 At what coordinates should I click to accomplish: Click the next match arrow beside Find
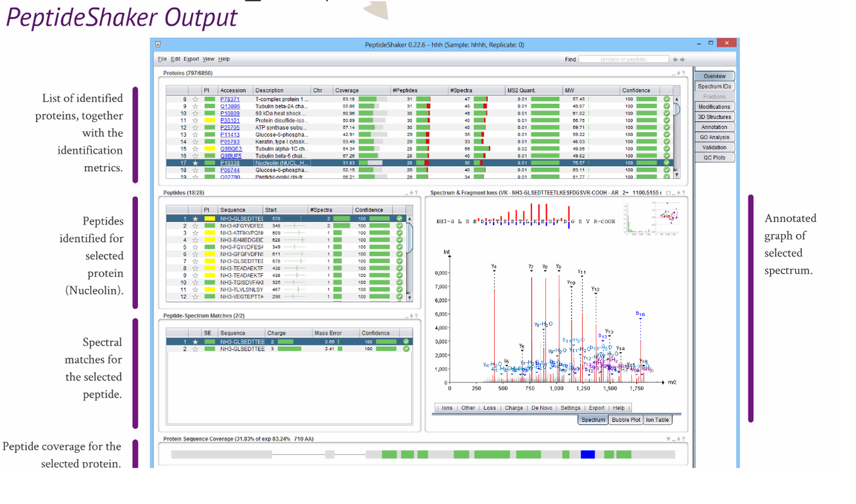pyautogui.click(x=681, y=59)
